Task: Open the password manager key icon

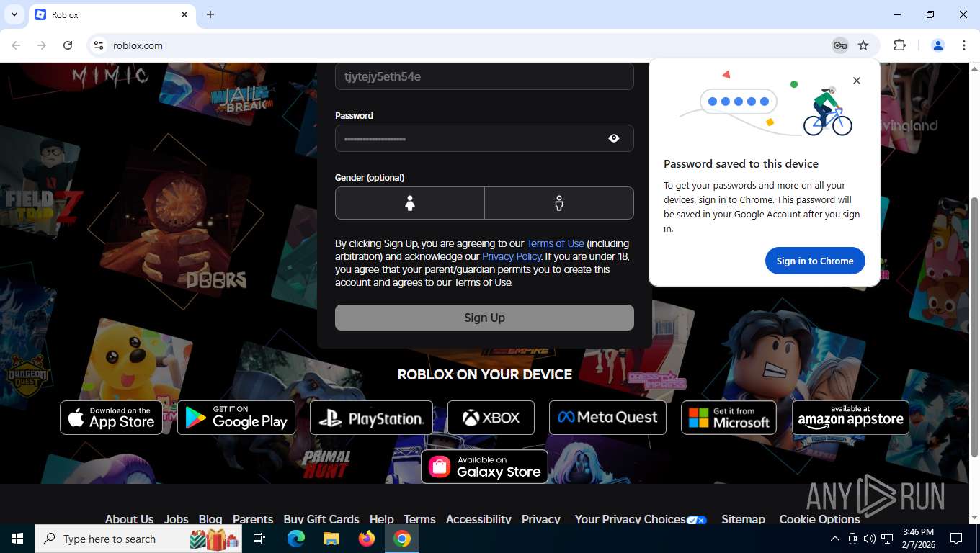Action: click(839, 45)
